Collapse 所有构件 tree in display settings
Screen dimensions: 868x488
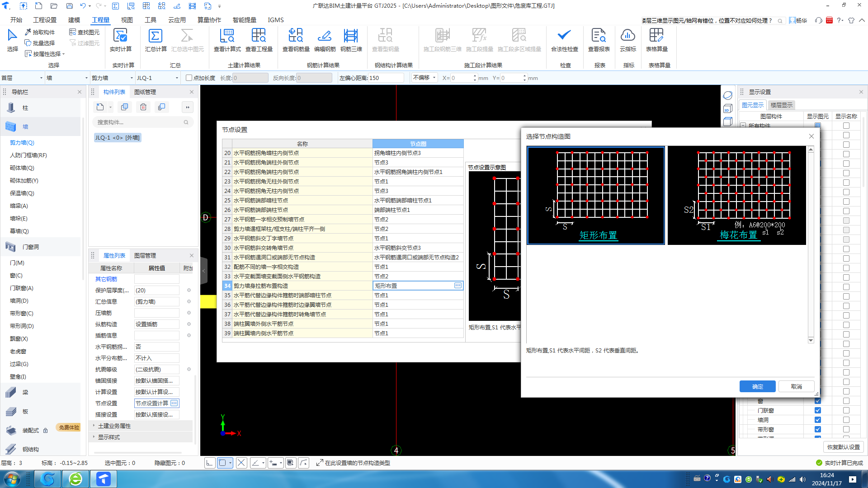tap(743, 126)
